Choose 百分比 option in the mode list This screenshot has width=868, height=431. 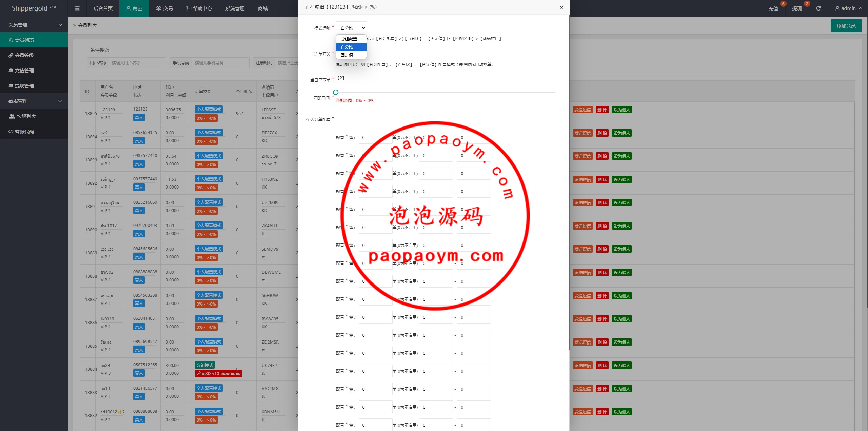click(351, 47)
